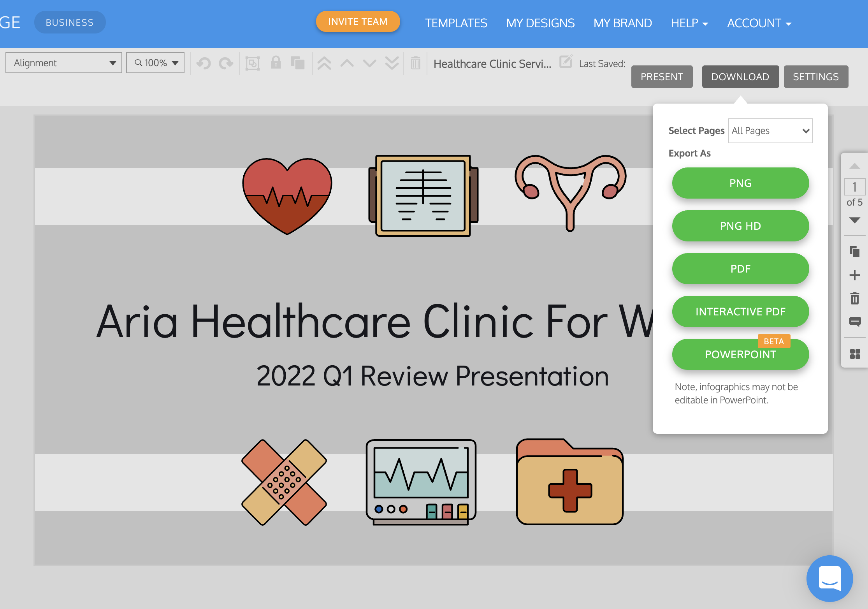Screen dimensions: 868x609
Task: Click the lock/lock element icon
Action: coord(276,63)
